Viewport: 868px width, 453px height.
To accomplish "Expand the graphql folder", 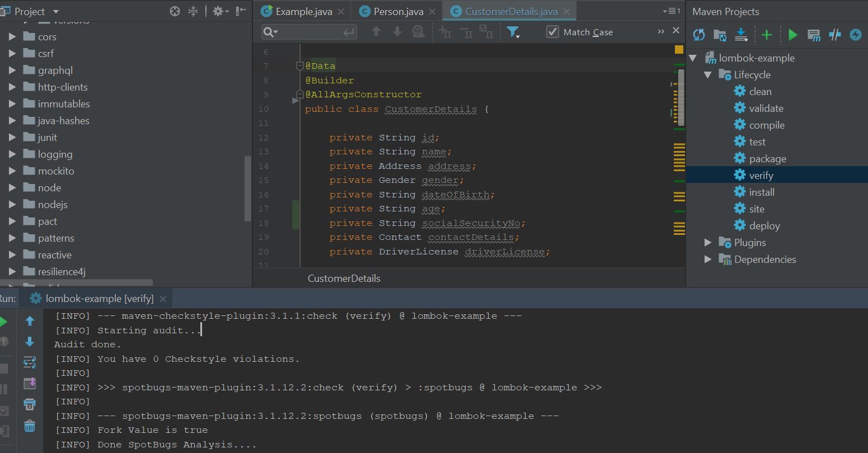I will (12, 70).
